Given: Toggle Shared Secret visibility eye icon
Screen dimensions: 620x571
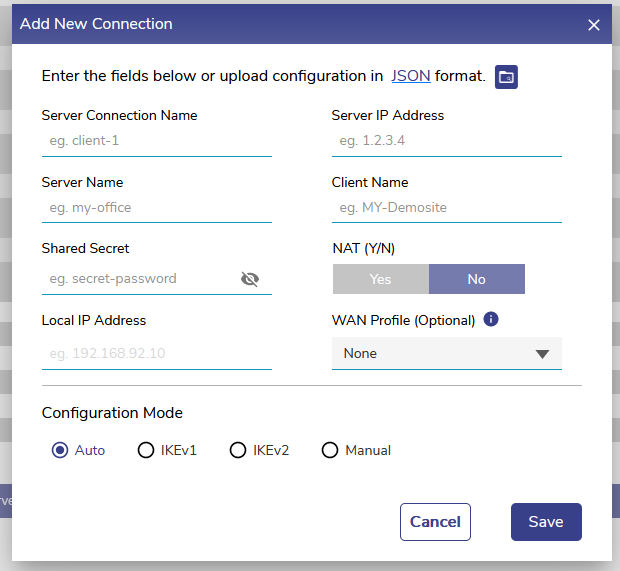Looking at the screenshot, I should 250,279.
